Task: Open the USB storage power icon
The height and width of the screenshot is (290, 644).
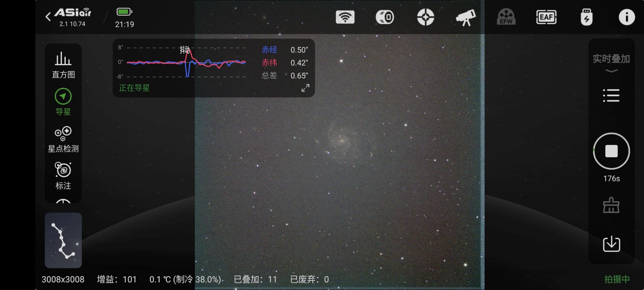Action: click(x=586, y=17)
